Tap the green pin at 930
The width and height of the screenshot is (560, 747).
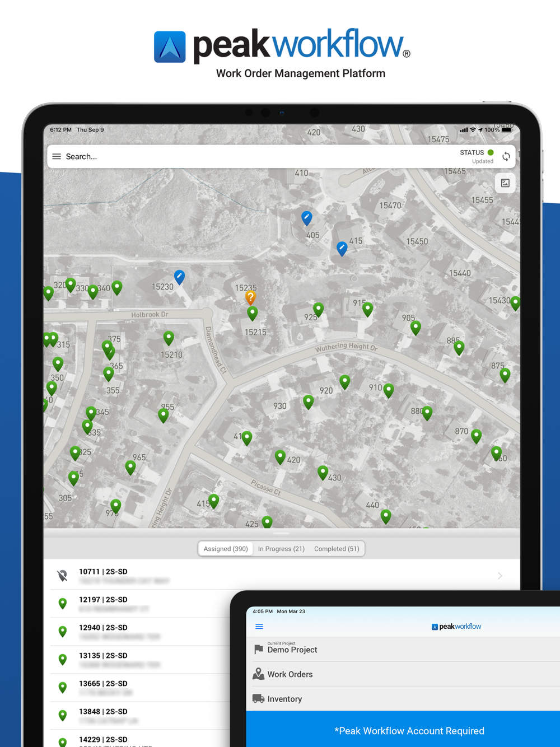point(309,401)
